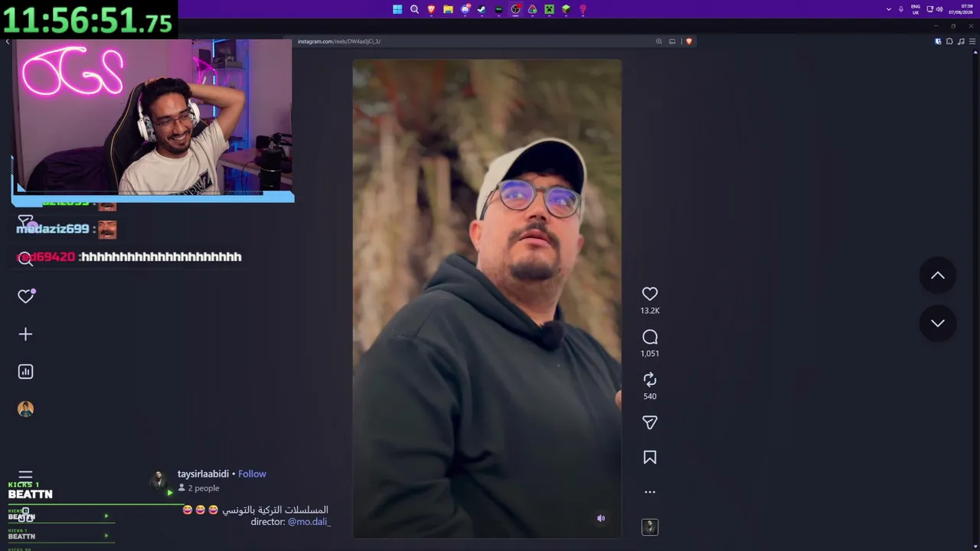Image resolution: width=980 pixels, height=551 pixels.
Task: Open the clock and date panel
Action: point(962,9)
